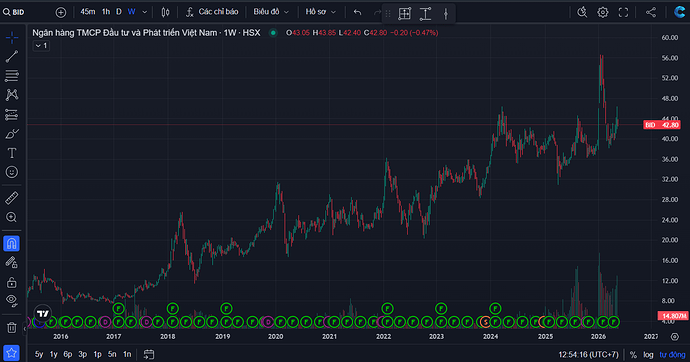Screen dimensions: 690x362
Task: Open the Hồ sơ dropdown
Action: pyautogui.click(x=320, y=12)
